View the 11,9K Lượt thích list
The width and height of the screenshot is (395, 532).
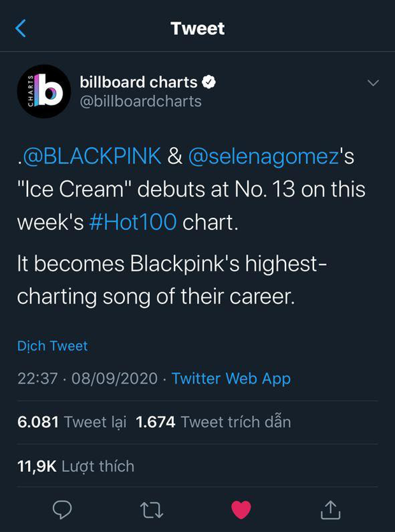click(76, 466)
